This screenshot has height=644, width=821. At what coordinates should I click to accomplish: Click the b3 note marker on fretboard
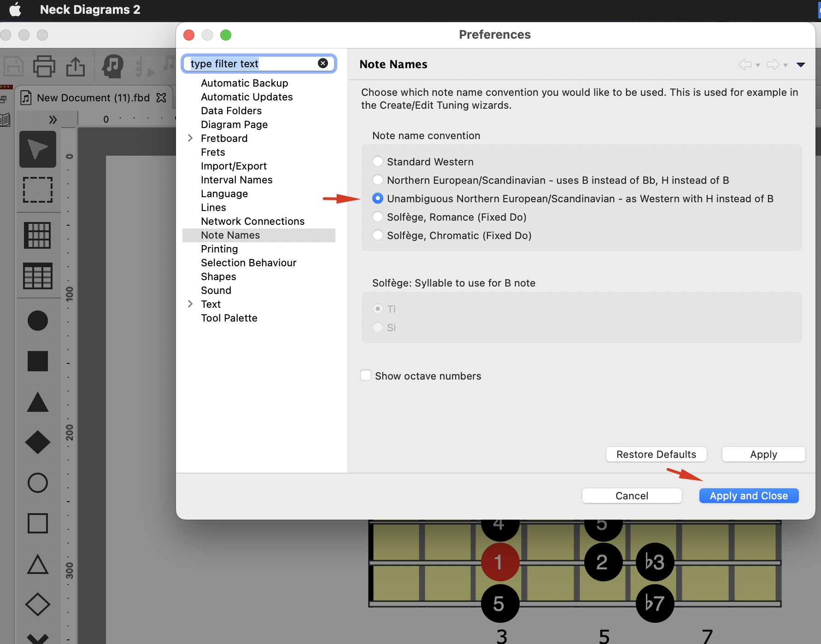tap(655, 562)
